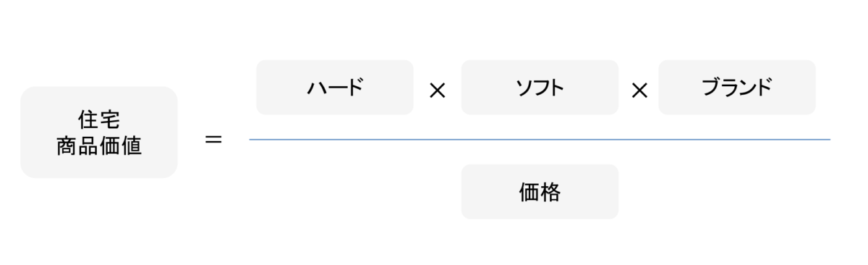Click the 格 character in 価格
The height and width of the screenshot is (265, 868).
[x=551, y=192]
